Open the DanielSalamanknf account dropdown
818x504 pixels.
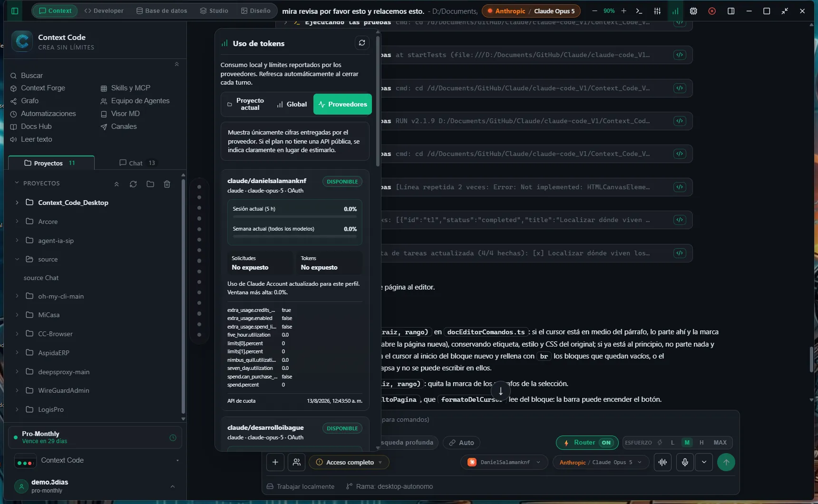(504, 462)
